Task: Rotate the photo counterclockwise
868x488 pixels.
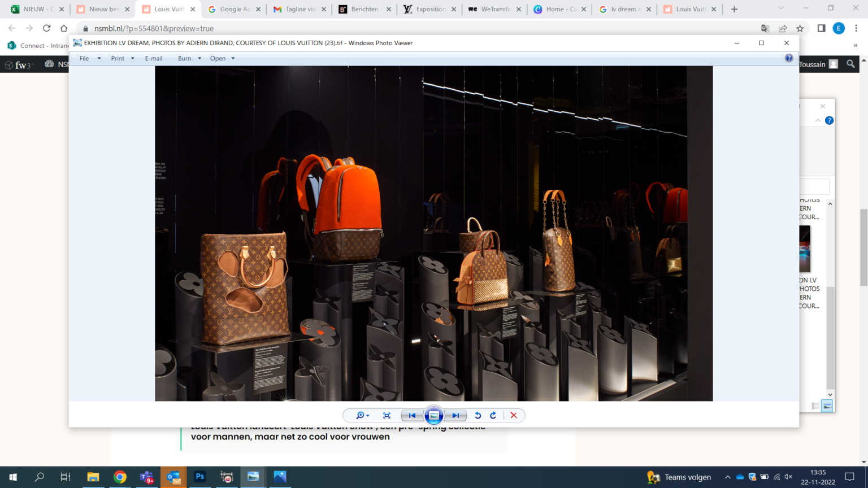Action: [x=478, y=416]
